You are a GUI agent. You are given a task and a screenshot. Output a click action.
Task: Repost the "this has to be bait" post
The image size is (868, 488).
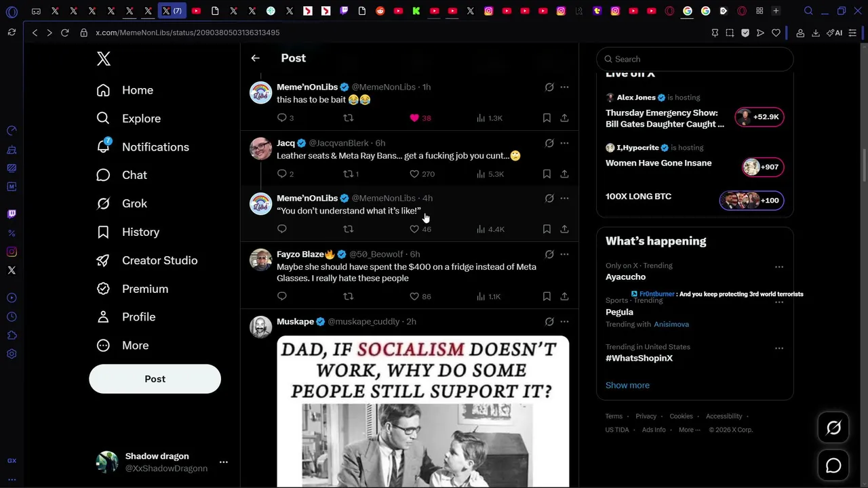click(x=348, y=118)
